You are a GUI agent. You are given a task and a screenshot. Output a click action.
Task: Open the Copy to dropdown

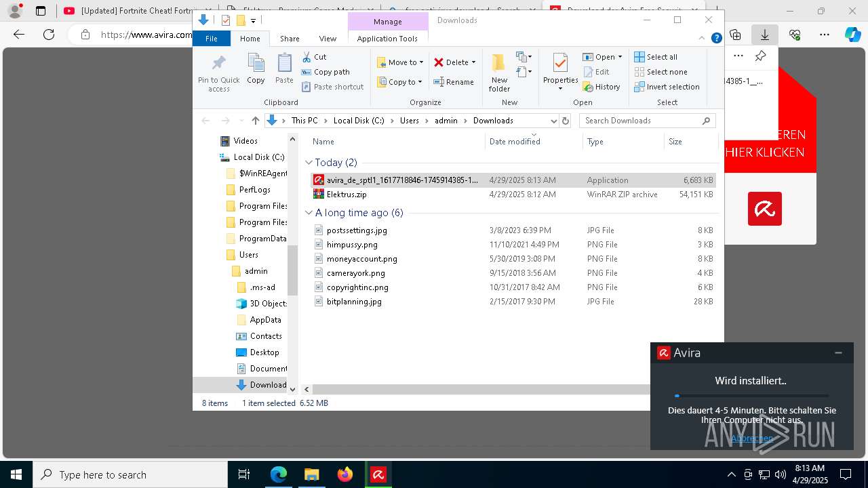(400, 82)
